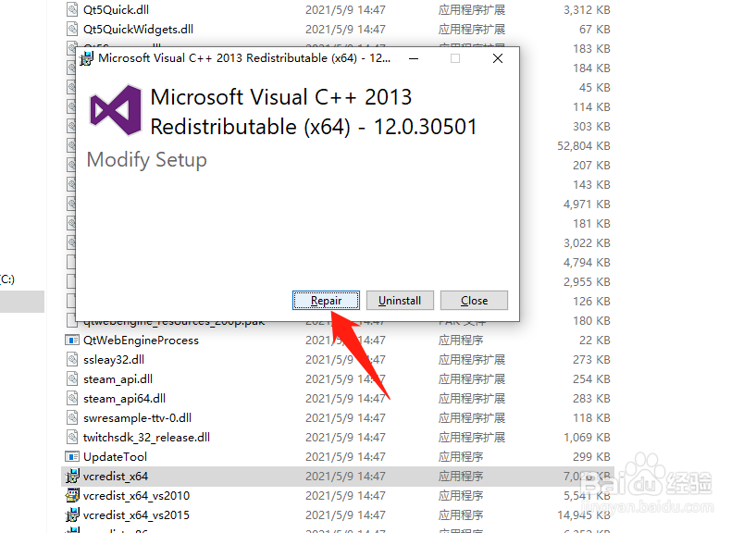This screenshot has width=756, height=533.
Task: Click the steam_api64.dll file icon
Action: [72, 399]
